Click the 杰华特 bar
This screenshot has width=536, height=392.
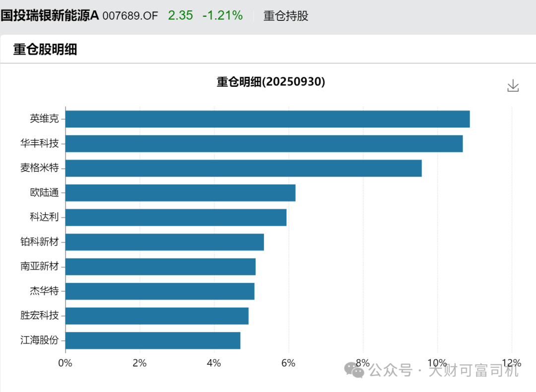point(160,291)
